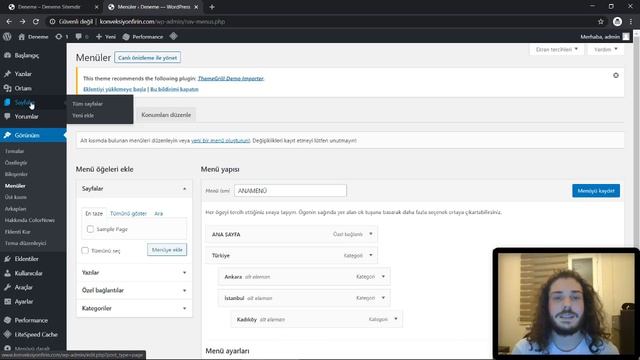The width and height of the screenshot is (640, 360).
Task: Open Temalar submenu item
Action: point(15,151)
